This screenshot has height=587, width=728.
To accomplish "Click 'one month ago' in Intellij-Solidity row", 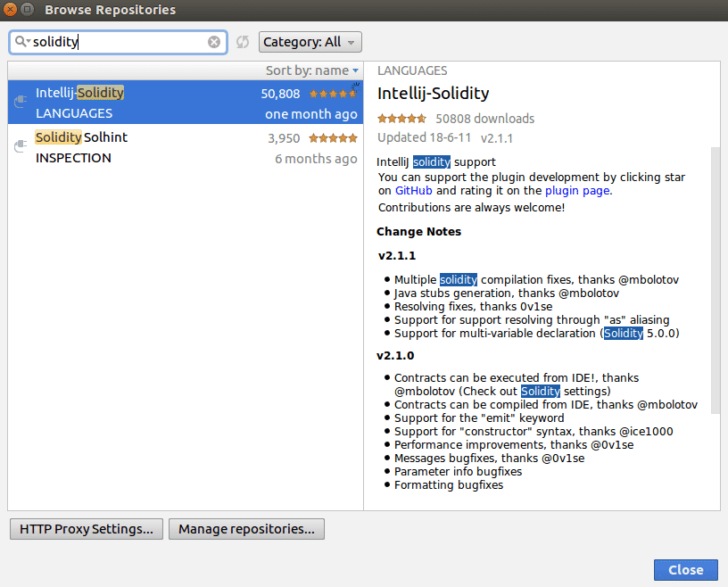I will click(311, 114).
